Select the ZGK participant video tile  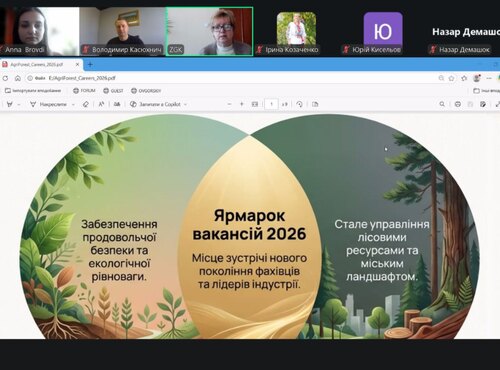point(209,31)
